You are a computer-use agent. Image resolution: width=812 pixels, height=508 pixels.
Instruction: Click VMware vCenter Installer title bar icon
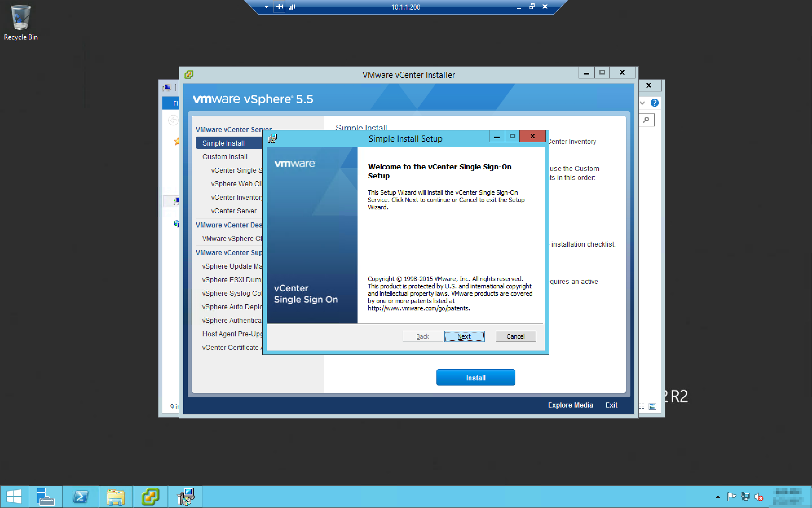point(189,74)
